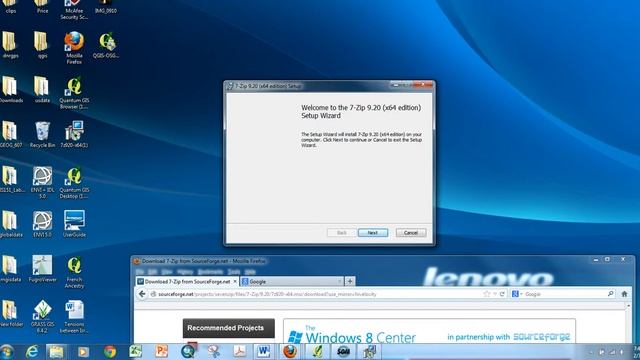Screen dimensions: 640x360
Task: Open the Bookmarks menu in Firefox
Action: click(210, 272)
